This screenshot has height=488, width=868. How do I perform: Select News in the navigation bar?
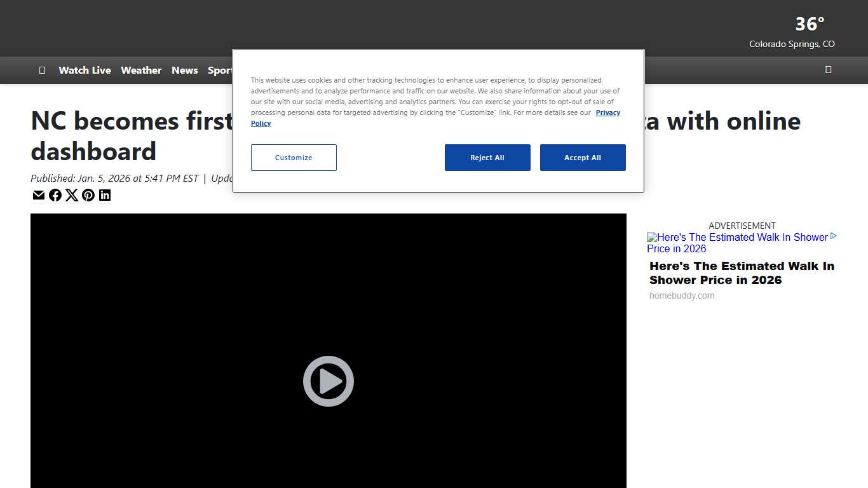(x=185, y=71)
